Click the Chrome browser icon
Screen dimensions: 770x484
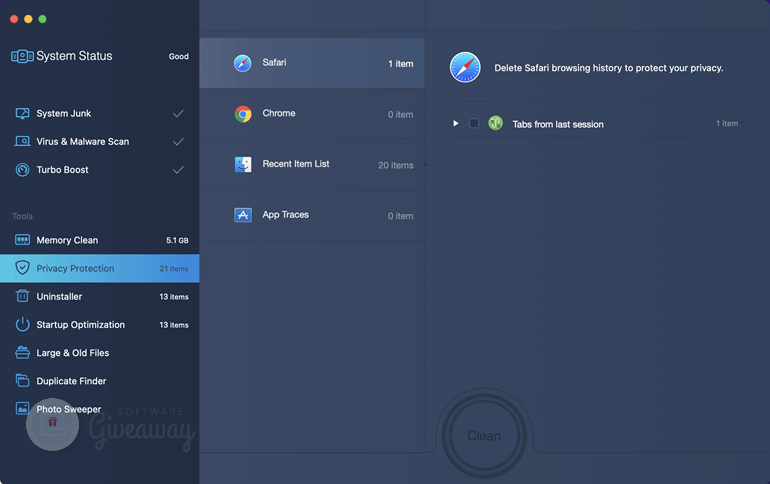tap(243, 114)
